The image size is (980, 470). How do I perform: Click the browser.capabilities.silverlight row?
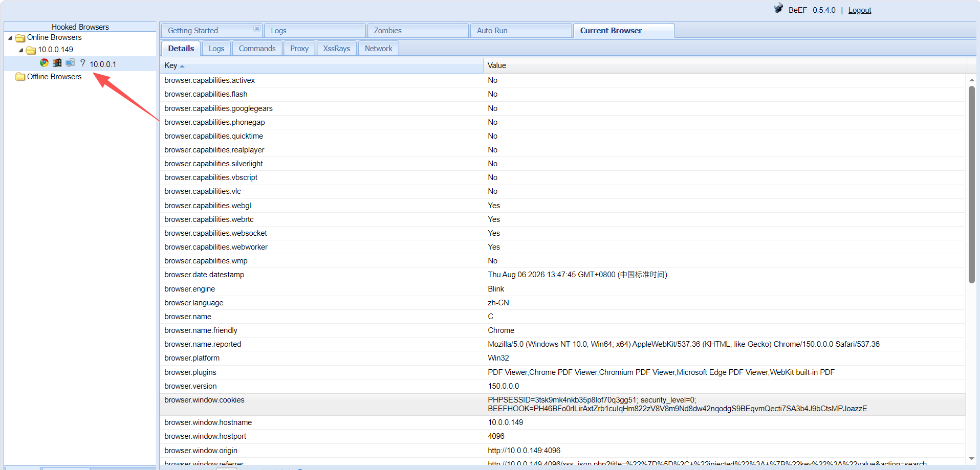(563, 164)
